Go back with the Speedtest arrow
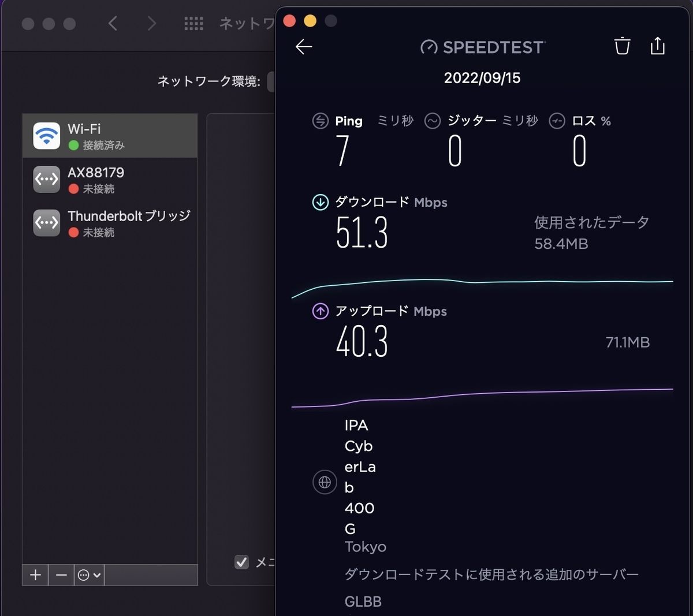The width and height of the screenshot is (693, 616). pos(304,47)
